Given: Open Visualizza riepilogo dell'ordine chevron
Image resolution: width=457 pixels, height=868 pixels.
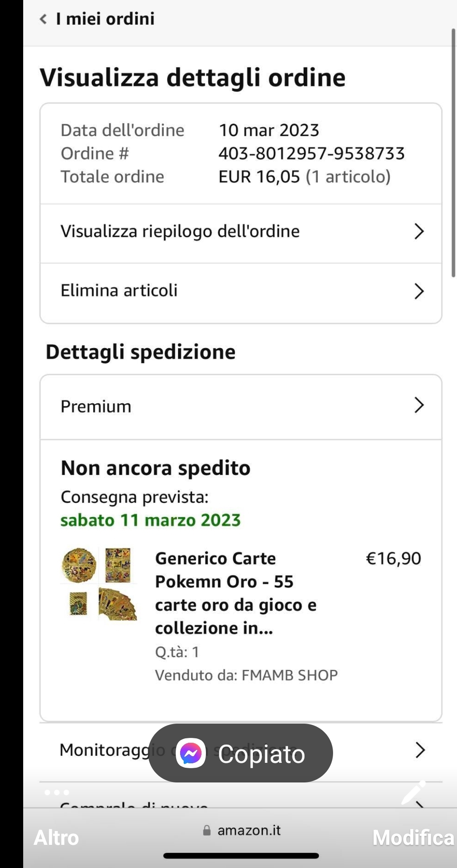Looking at the screenshot, I should click(x=419, y=232).
